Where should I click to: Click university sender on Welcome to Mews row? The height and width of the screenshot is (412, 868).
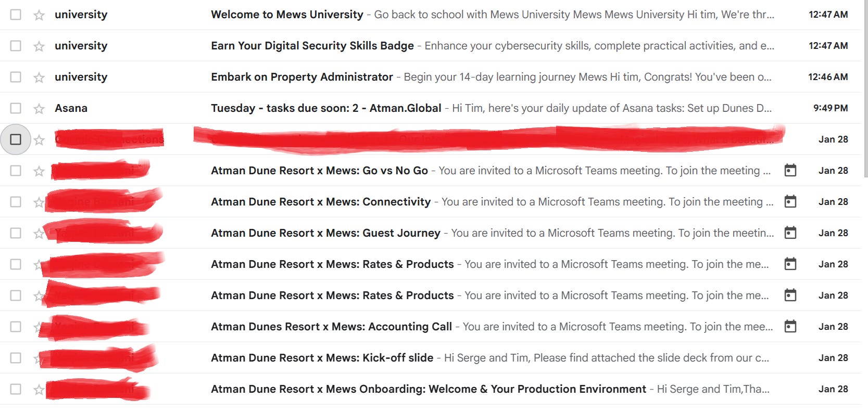pyautogui.click(x=81, y=15)
